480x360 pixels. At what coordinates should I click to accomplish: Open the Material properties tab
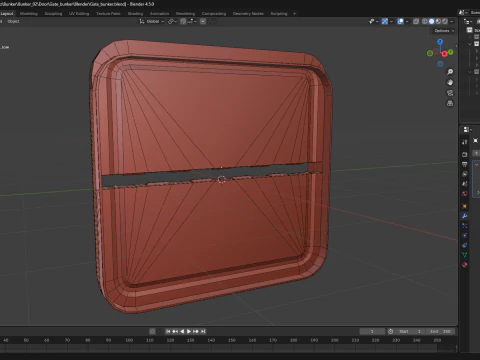tap(465, 265)
